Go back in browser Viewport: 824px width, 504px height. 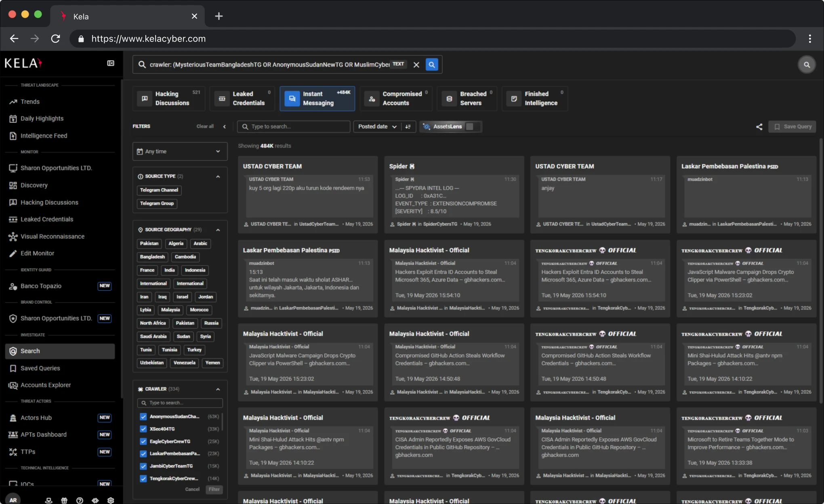pos(14,39)
